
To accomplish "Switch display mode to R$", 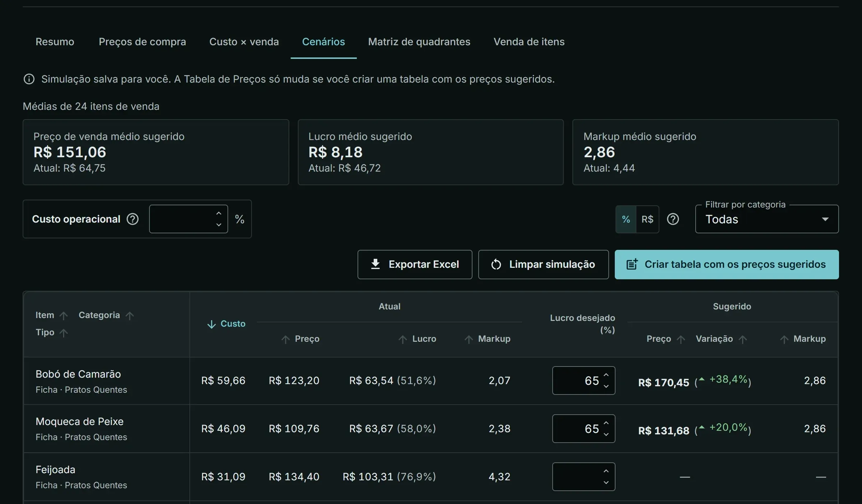I will tap(647, 219).
